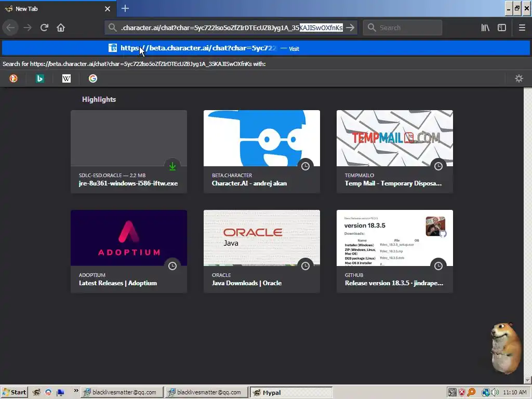Click the hamster desktop mascot
This screenshot has width=532, height=399.
point(506,348)
